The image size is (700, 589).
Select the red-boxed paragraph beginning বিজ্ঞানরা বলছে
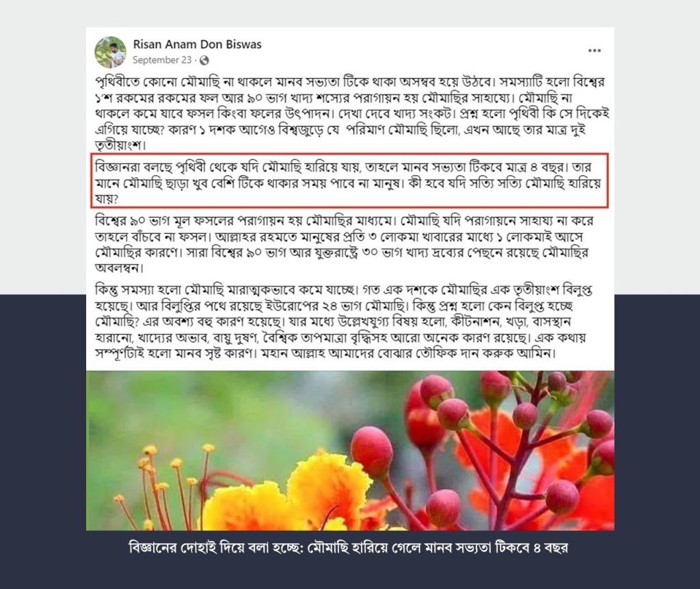pyautogui.click(x=348, y=183)
